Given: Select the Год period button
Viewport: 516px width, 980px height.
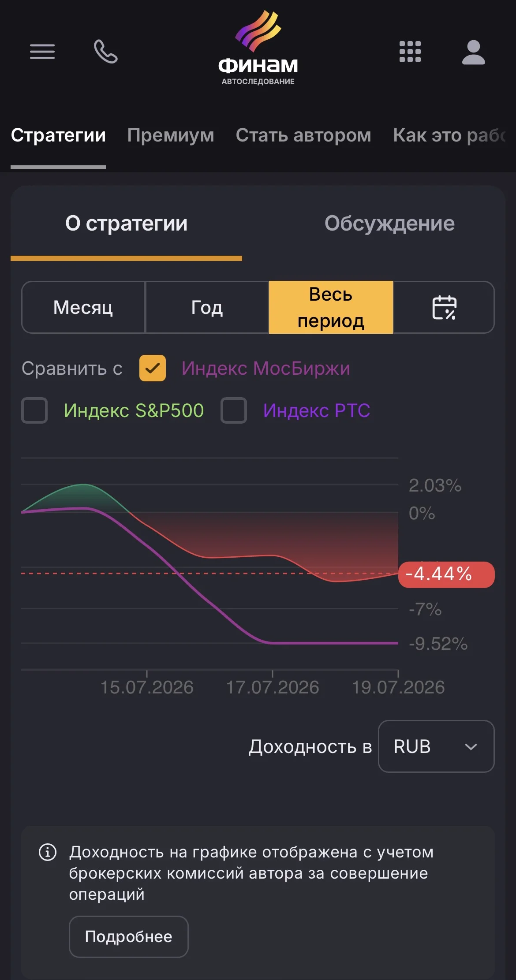Looking at the screenshot, I should click(x=207, y=307).
